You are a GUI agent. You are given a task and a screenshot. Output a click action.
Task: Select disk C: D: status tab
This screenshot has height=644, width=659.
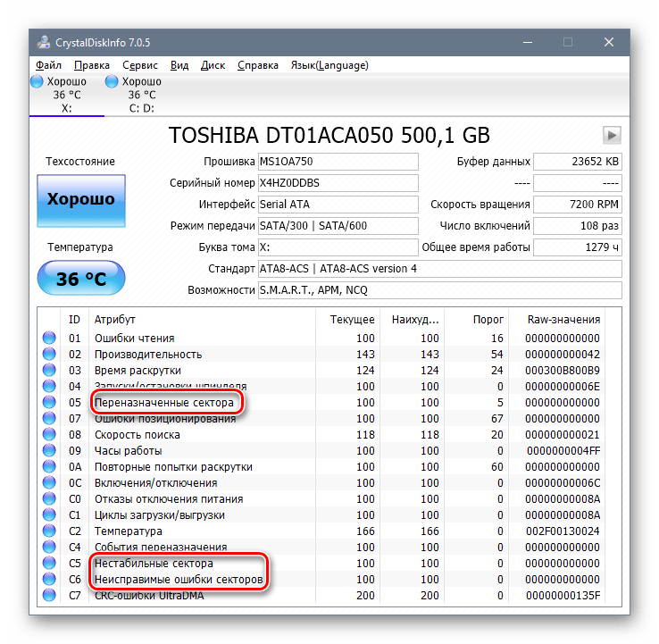[x=142, y=95]
